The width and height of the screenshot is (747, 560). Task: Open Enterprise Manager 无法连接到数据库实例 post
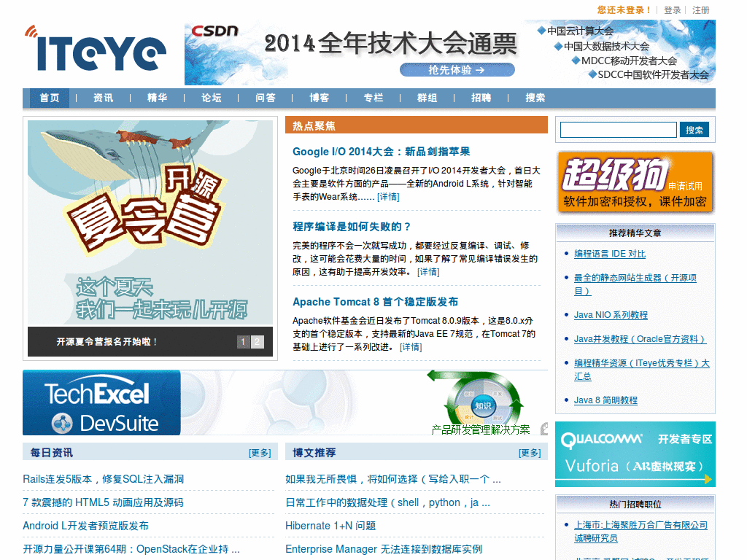click(x=384, y=549)
